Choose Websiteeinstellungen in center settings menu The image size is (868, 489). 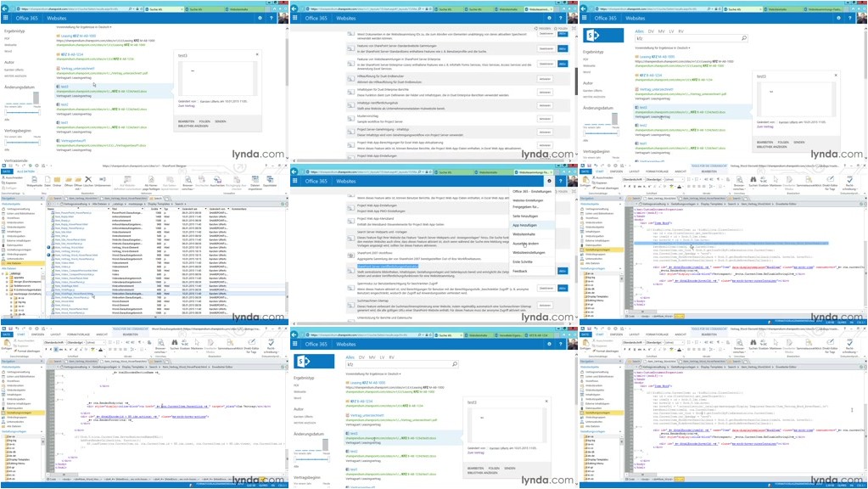529,252
